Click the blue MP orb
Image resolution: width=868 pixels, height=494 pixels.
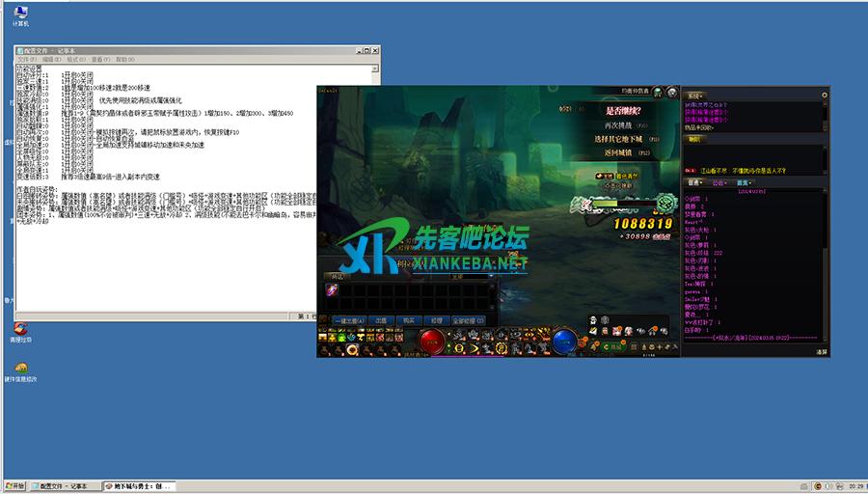click(564, 341)
